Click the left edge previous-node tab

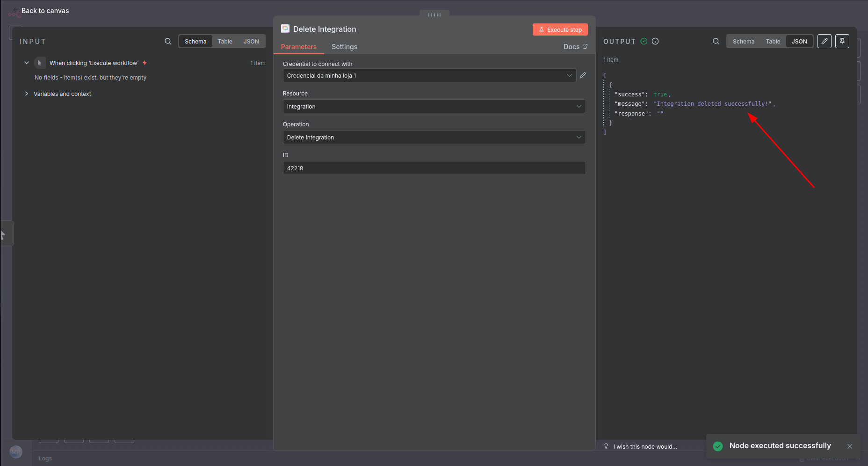(7, 233)
